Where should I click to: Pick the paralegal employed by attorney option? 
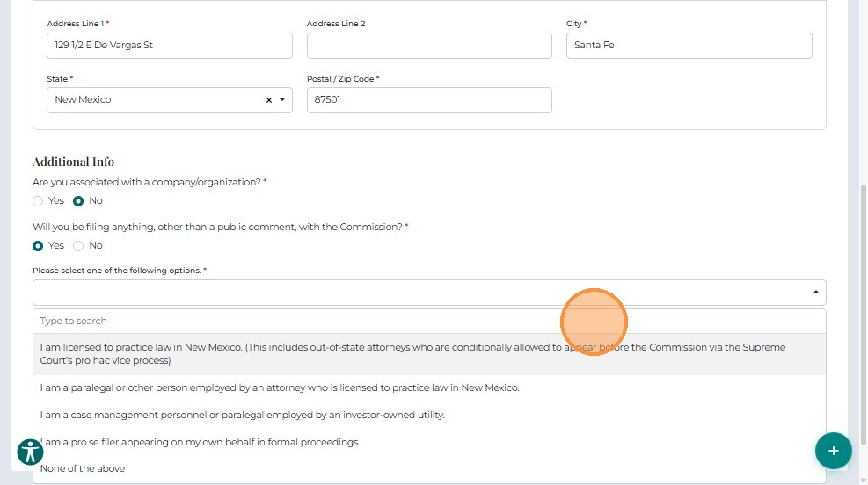280,387
